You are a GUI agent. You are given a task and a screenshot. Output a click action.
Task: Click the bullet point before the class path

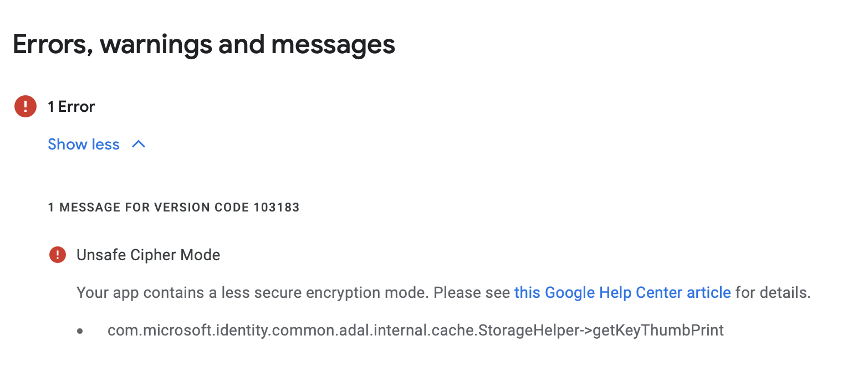point(79,330)
